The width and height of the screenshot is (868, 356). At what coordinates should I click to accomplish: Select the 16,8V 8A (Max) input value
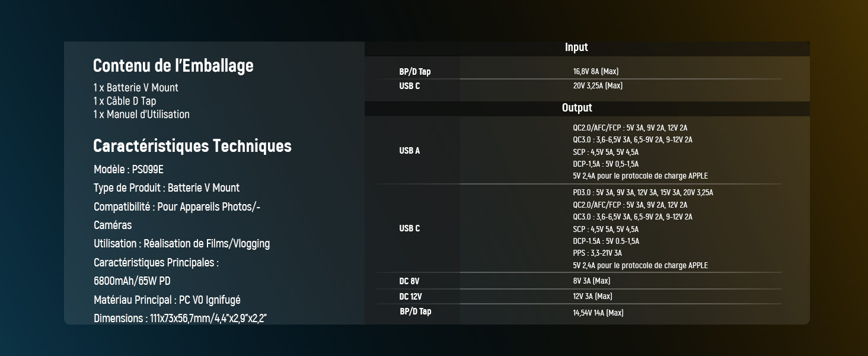(596, 72)
